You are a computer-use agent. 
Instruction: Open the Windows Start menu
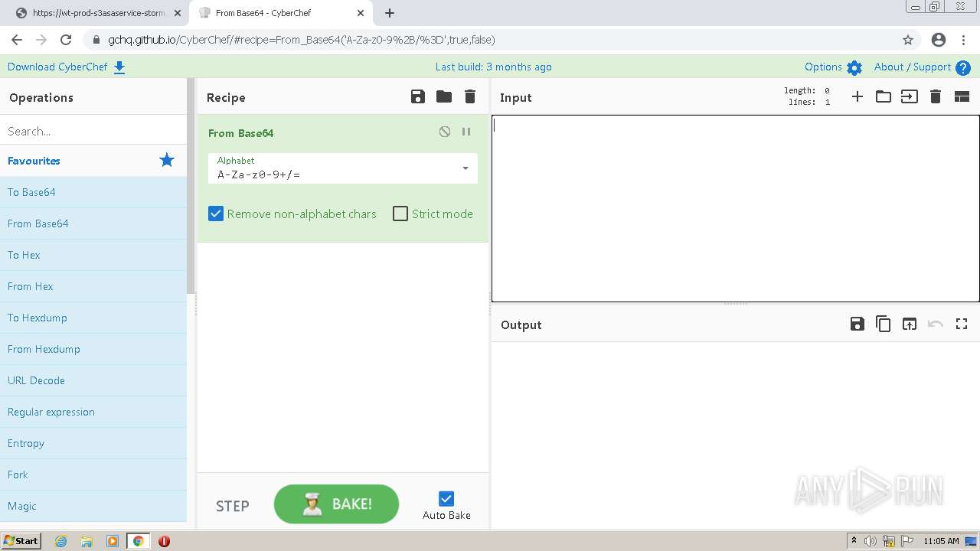21,540
